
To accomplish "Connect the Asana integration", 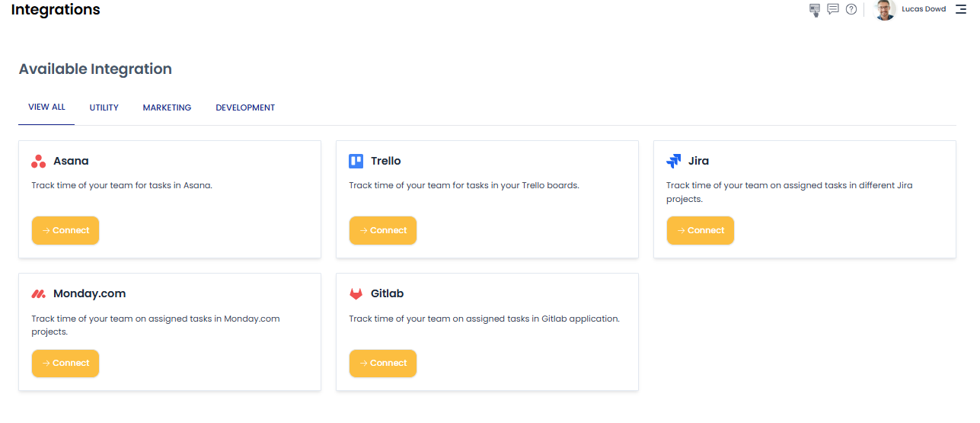I will pyautogui.click(x=65, y=231).
